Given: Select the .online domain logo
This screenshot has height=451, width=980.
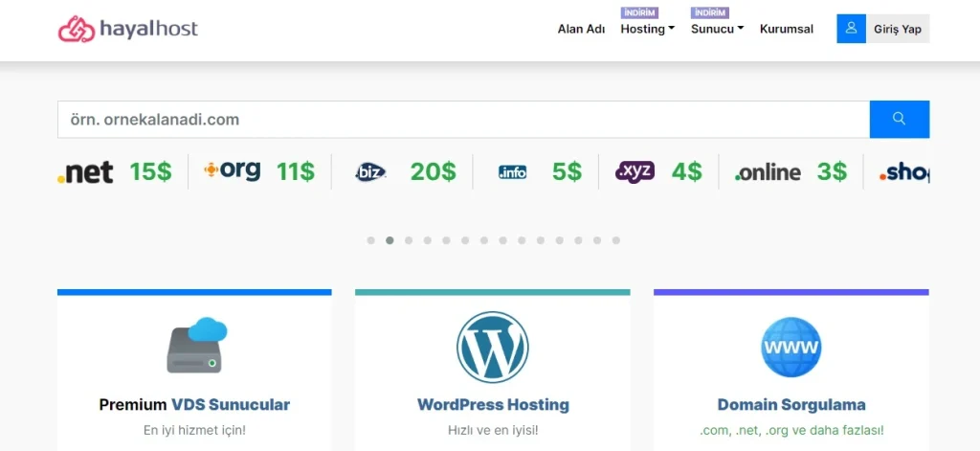Looking at the screenshot, I should pos(768,172).
